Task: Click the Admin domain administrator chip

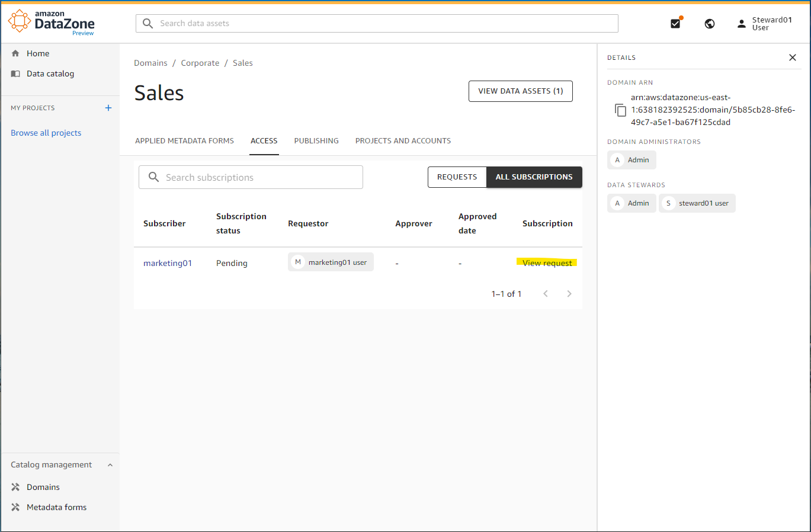Action: pyautogui.click(x=632, y=160)
